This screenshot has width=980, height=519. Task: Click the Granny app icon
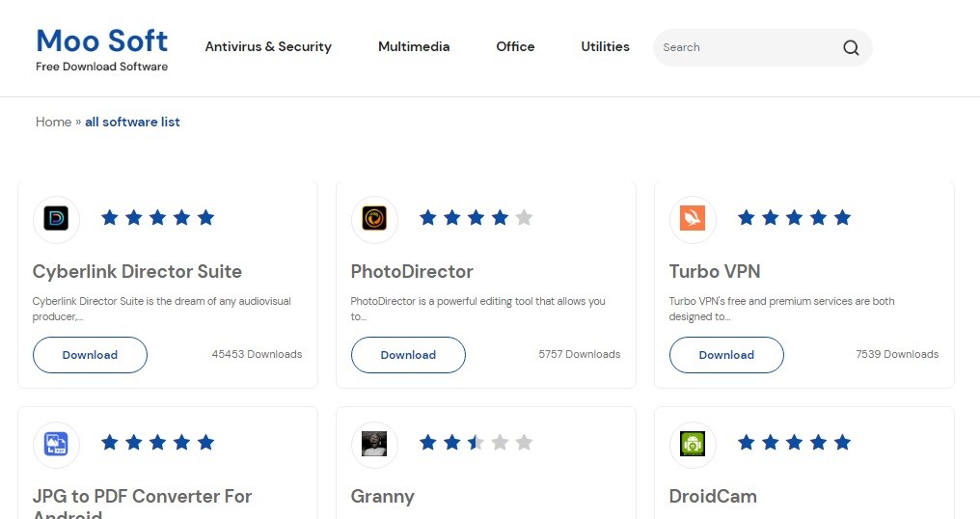tap(374, 444)
